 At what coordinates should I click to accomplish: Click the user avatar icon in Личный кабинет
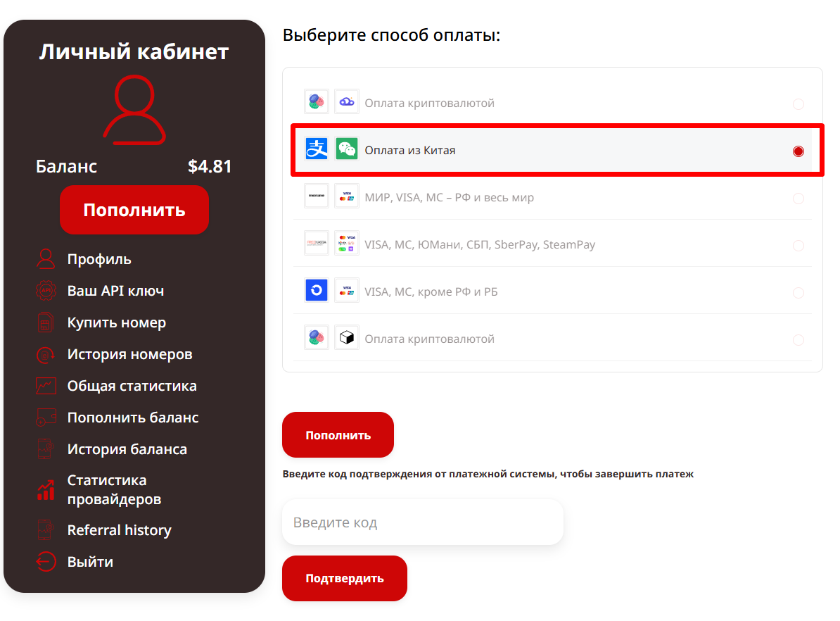(x=134, y=110)
